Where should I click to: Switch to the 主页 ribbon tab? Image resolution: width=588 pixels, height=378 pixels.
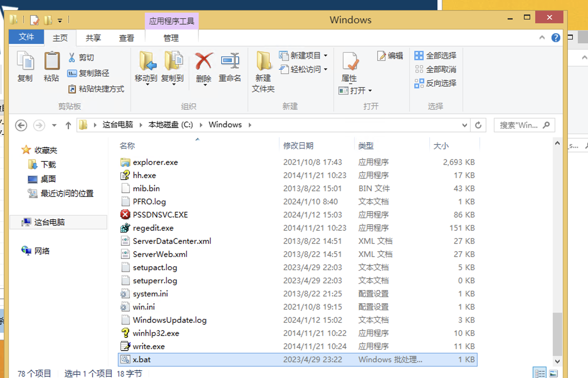point(60,38)
